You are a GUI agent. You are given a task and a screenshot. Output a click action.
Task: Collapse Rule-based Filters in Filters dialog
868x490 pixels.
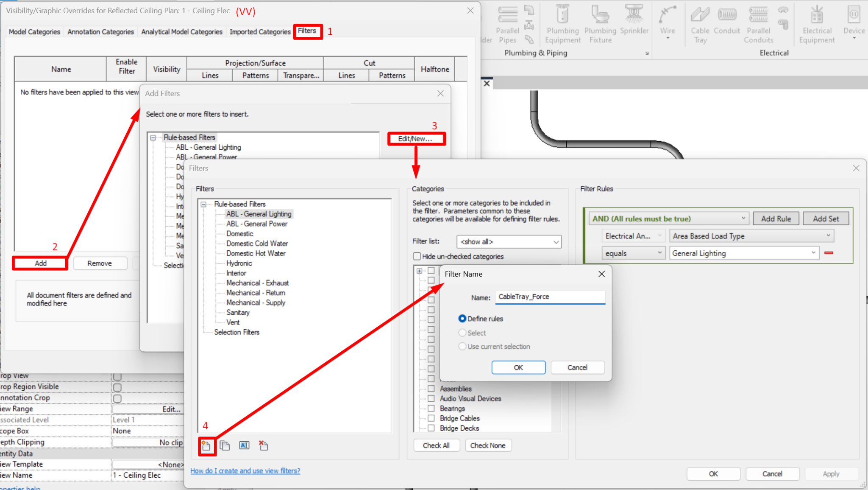[203, 204]
